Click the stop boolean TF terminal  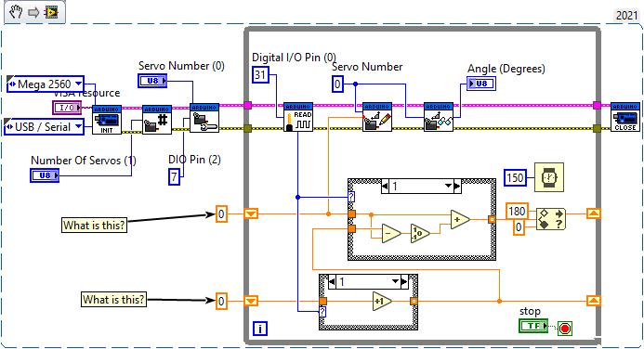[x=533, y=326]
